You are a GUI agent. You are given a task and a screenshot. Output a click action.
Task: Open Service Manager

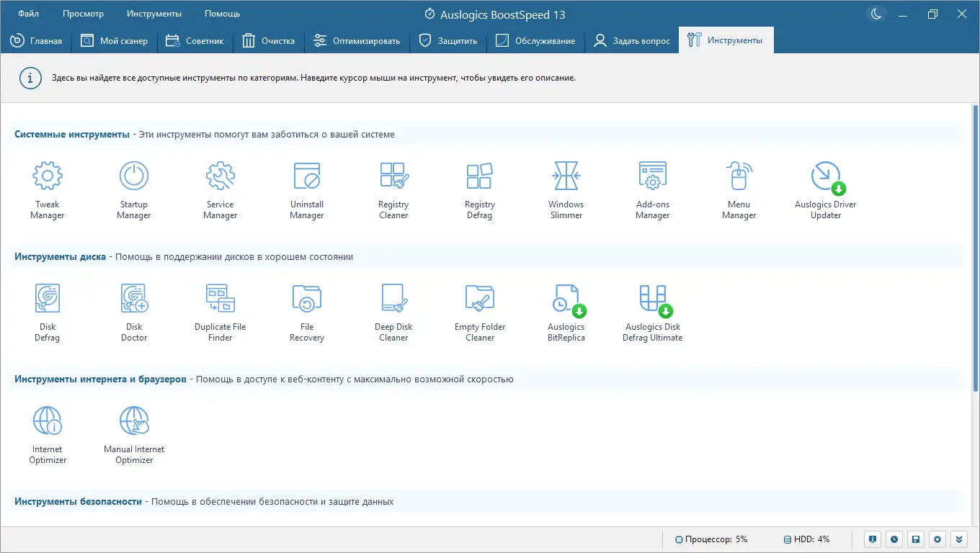[220, 190]
